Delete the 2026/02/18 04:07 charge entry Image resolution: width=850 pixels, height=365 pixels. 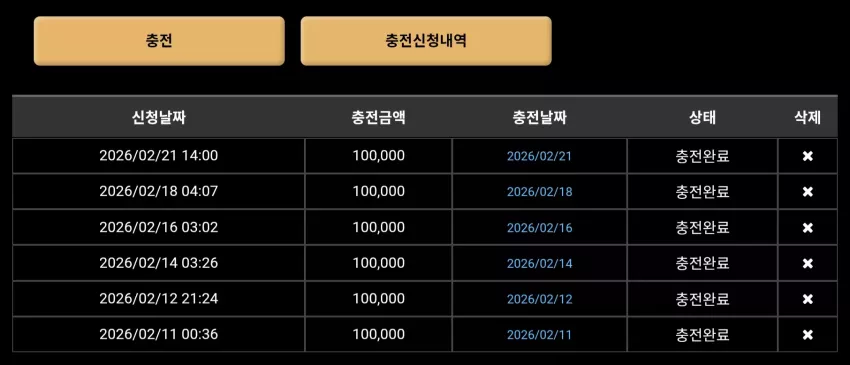click(x=808, y=192)
